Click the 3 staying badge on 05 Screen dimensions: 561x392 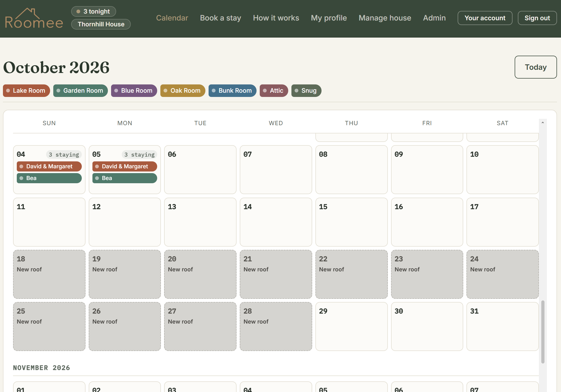139,154
